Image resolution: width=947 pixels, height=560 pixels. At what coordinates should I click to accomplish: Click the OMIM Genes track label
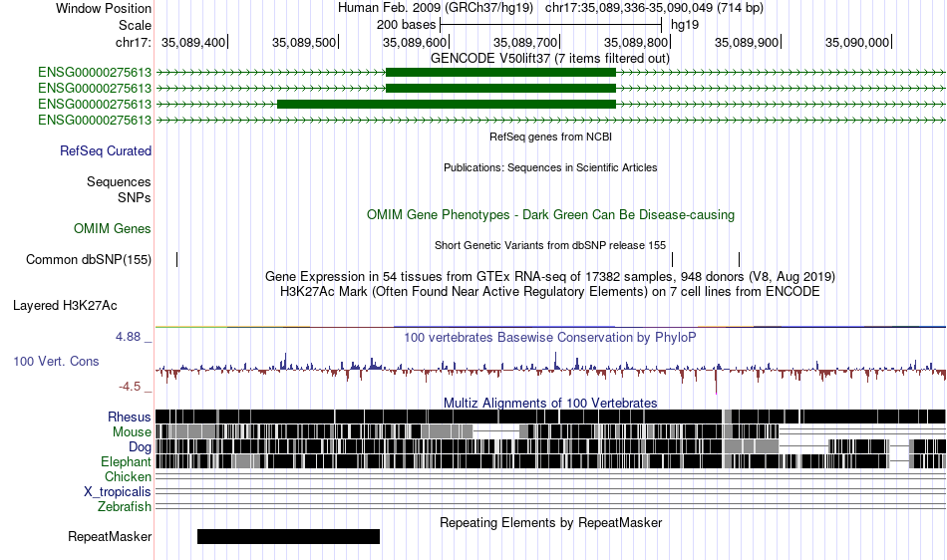tap(113, 229)
